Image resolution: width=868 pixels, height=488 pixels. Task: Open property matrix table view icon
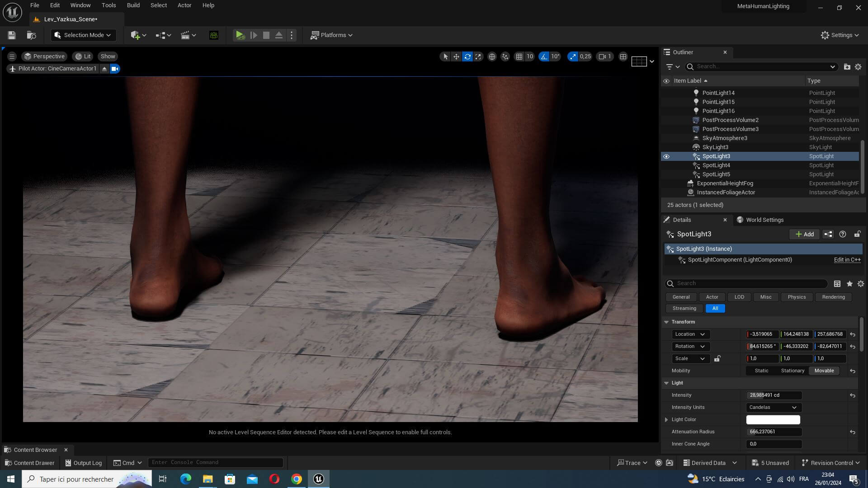pos(837,284)
